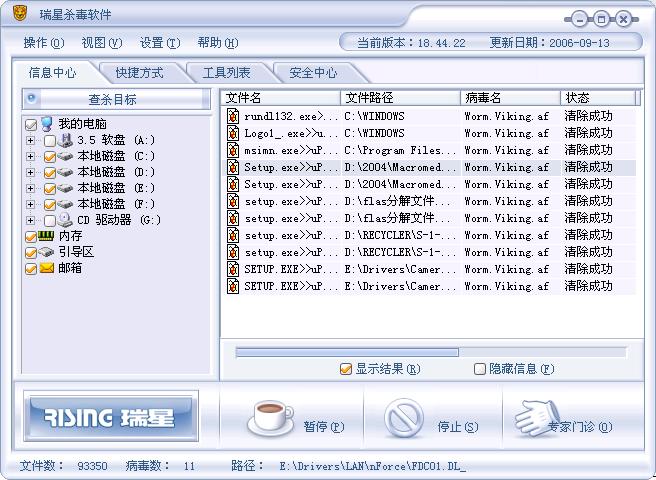Click the 专家门诊 button label
Screen dimensions: 656x480
580,426
